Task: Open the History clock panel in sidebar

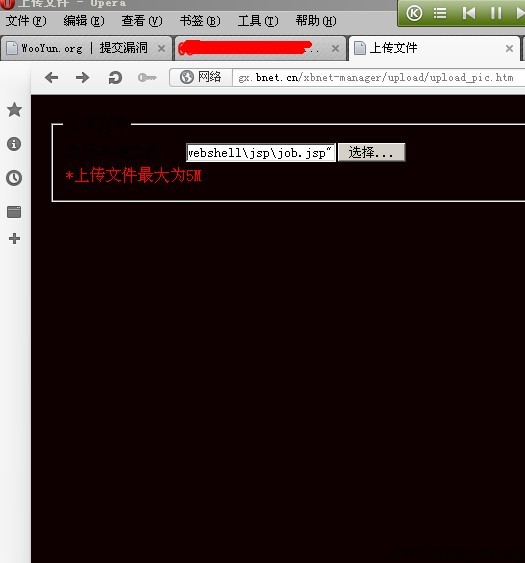Action: tap(14, 178)
